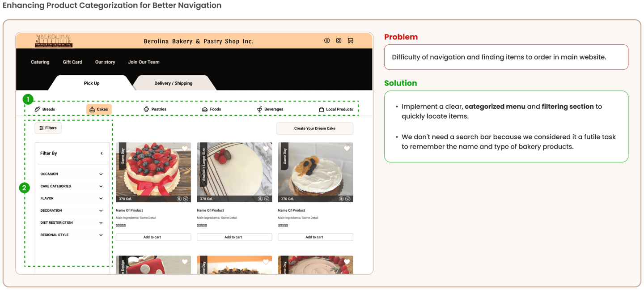Screen dimensions: 644x290
Task: Add the chocolate-striped white cake to cart
Action: pos(234,237)
